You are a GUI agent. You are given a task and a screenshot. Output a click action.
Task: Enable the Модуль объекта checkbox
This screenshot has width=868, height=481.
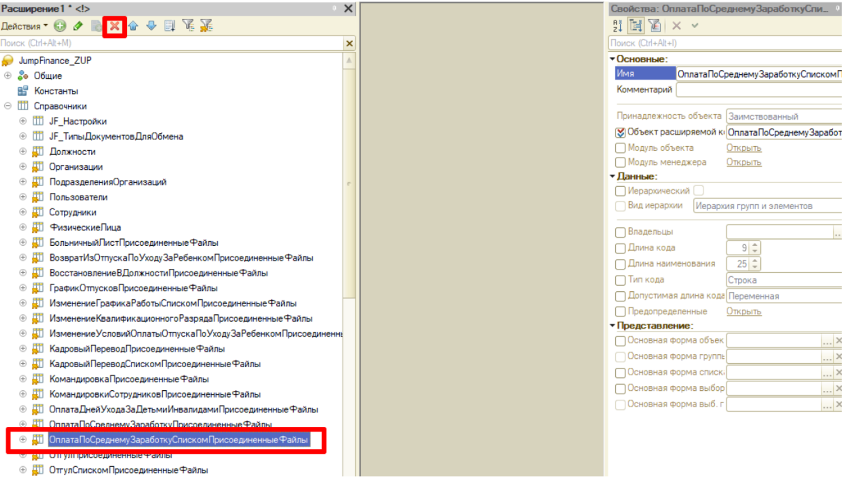pyautogui.click(x=620, y=148)
